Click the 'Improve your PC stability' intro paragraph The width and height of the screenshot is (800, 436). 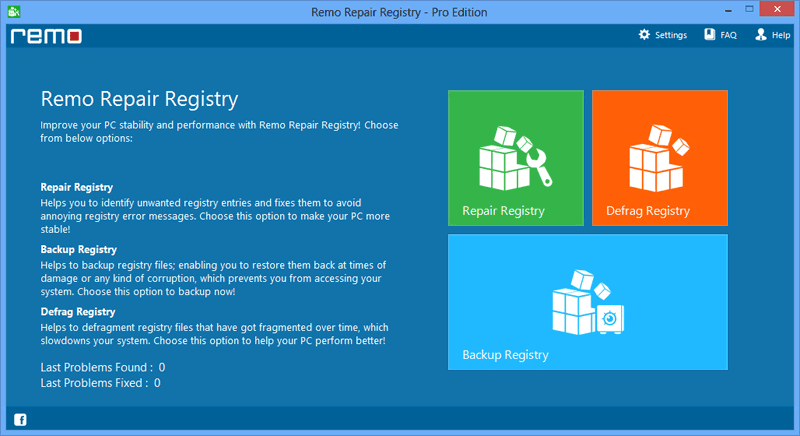tap(219, 132)
